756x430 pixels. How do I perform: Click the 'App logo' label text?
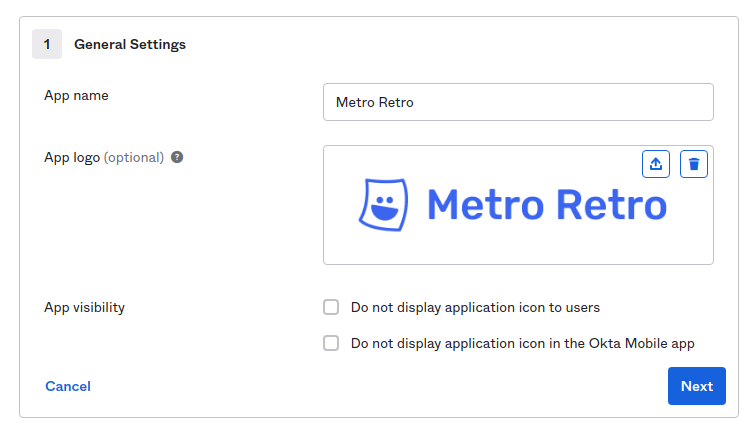pyautogui.click(x=72, y=157)
